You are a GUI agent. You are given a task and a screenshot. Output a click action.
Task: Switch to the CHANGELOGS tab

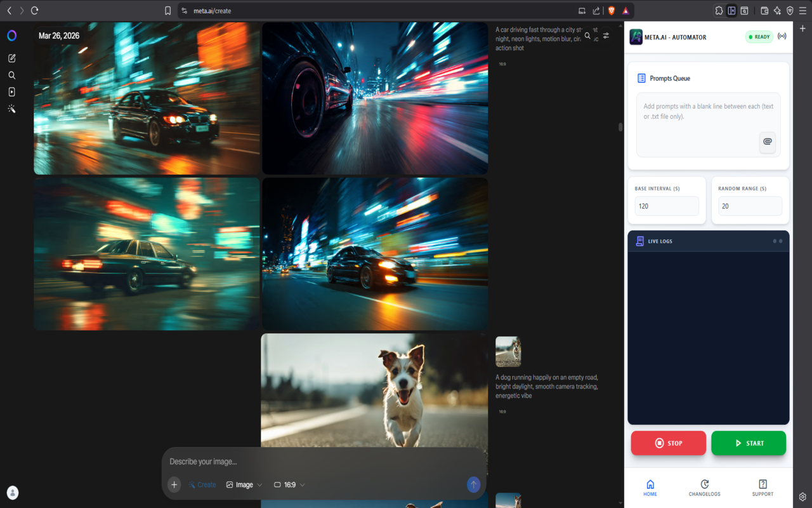coord(705,488)
